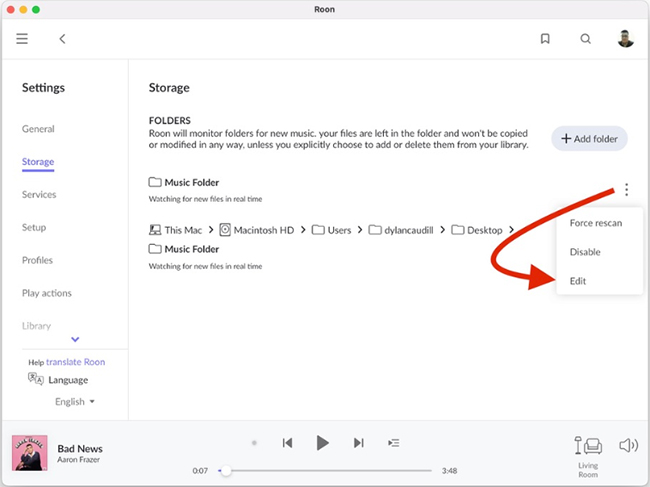Play the current track

pyautogui.click(x=323, y=443)
